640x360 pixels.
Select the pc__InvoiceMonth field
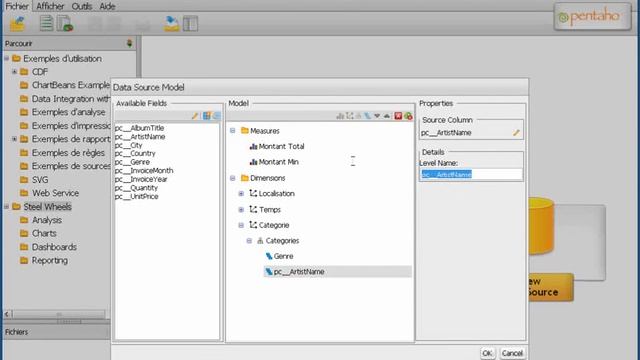coord(144,171)
